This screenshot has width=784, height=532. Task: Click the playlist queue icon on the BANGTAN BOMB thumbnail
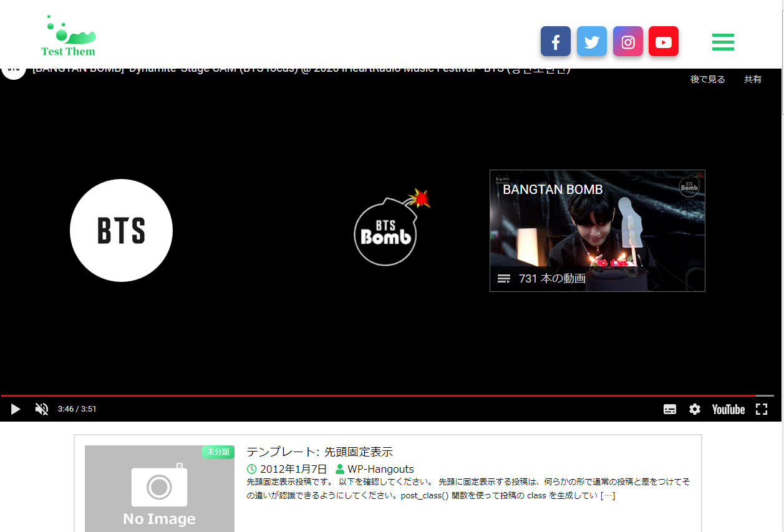point(503,278)
